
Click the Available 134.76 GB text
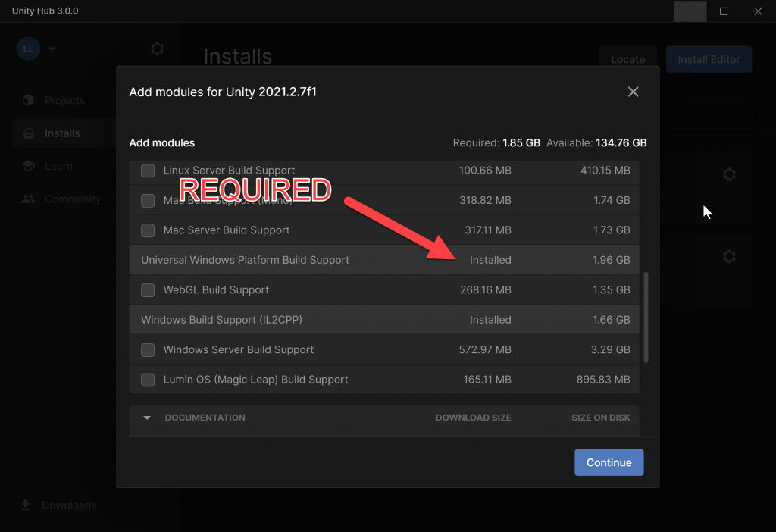tap(596, 143)
